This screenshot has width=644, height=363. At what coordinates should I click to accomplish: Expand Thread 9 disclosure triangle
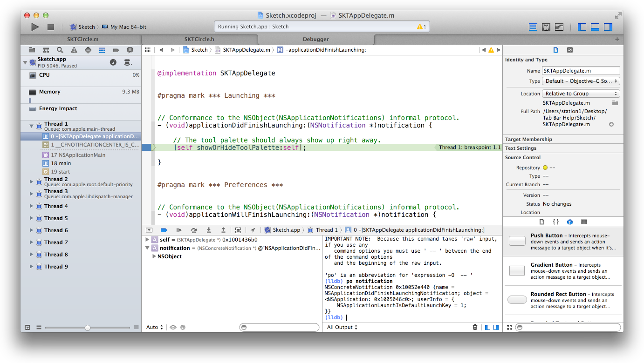(32, 267)
